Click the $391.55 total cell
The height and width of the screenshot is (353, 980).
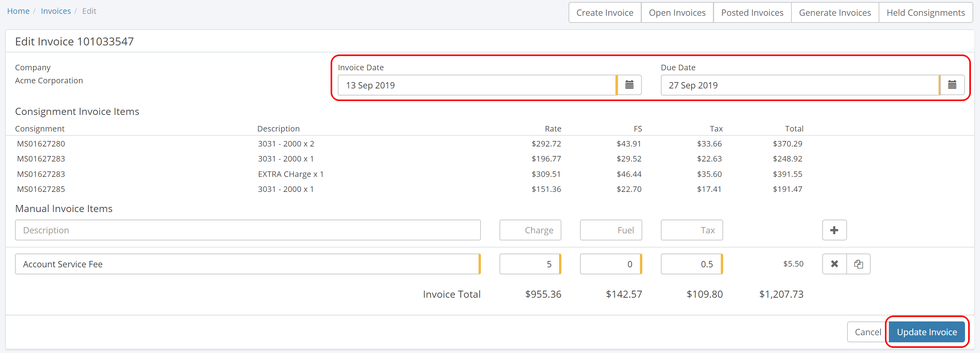pos(787,174)
